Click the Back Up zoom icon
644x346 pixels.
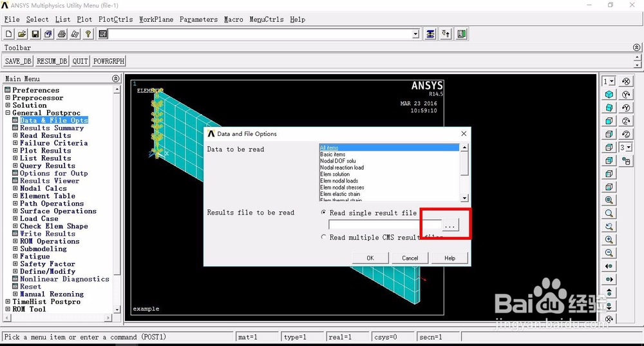[x=609, y=226]
